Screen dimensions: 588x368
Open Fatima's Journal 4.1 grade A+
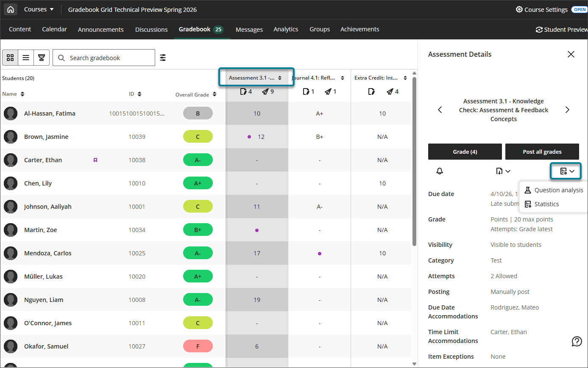(320, 113)
